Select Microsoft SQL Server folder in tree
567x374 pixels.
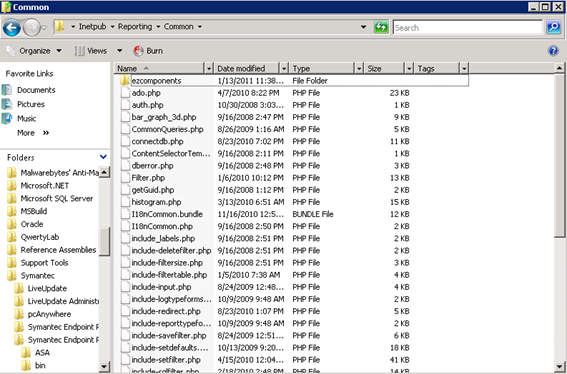57,199
